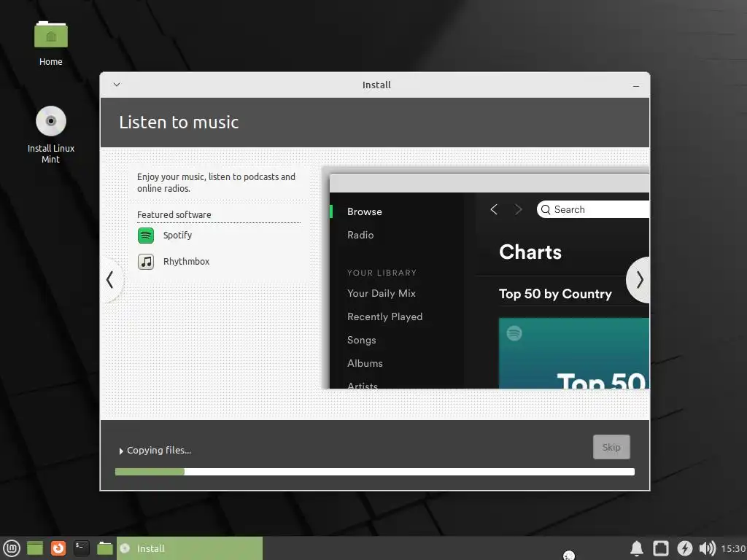747x560 pixels.
Task: Open the power manager tray icon
Action: pos(684,548)
